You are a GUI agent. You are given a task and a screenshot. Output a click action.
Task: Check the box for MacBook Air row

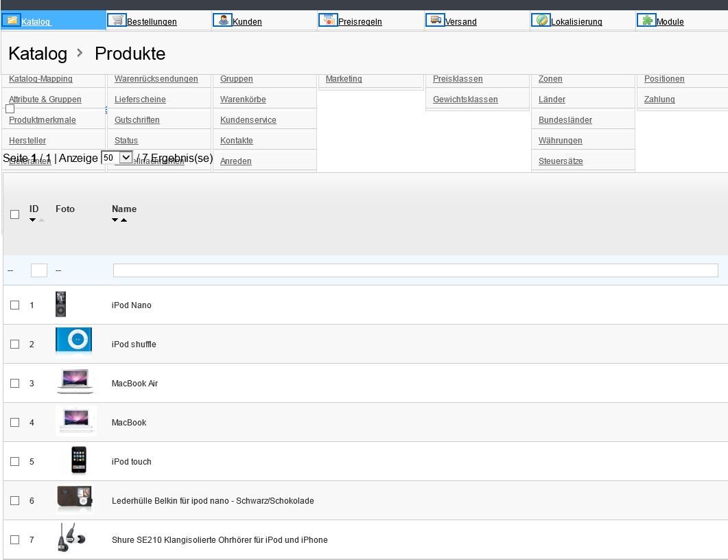click(x=15, y=383)
